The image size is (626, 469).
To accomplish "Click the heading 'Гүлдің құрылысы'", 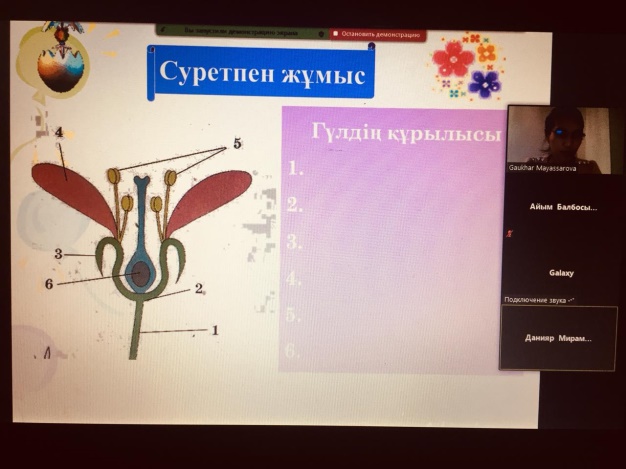I will click(406, 132).
